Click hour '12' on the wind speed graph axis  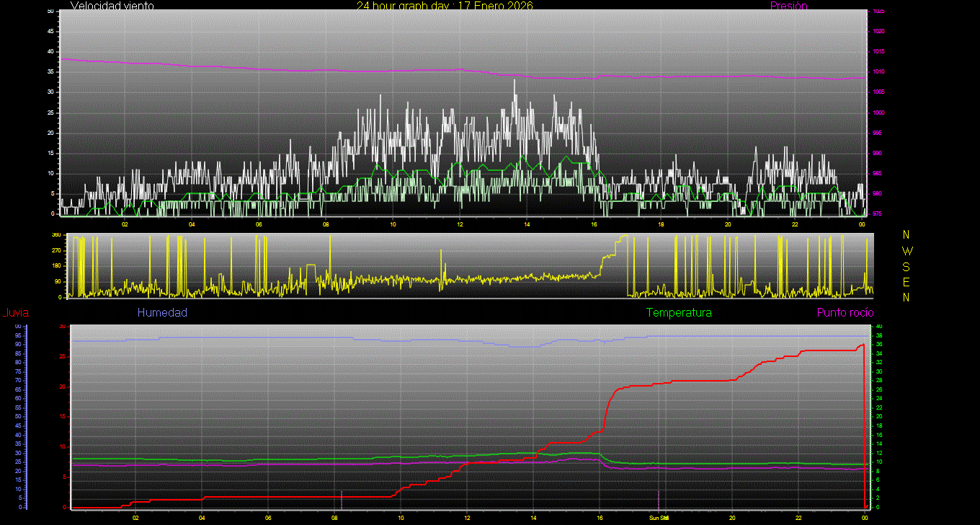(460, 224)
